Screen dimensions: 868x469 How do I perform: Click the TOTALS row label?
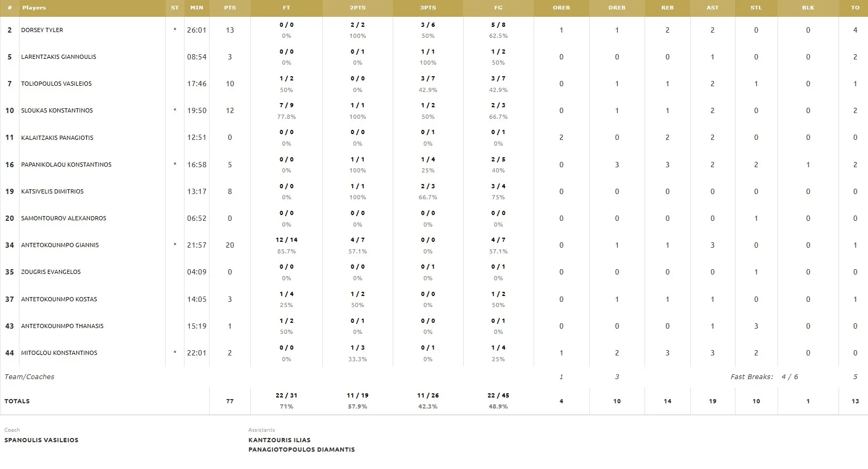(x=17, y=401)
